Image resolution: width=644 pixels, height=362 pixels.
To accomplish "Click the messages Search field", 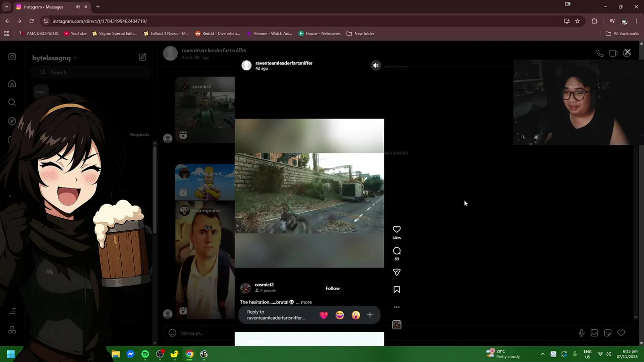I will click(92, 72).
